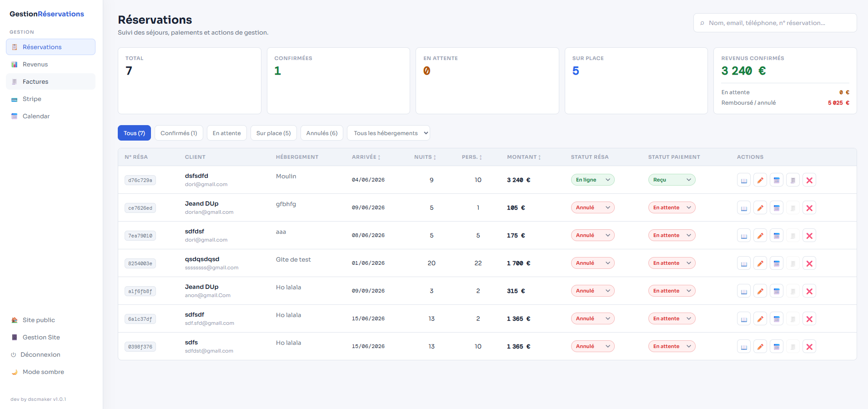Screen dimensions: 868x409
Task: Open Revenus in the sidebar
Action: 50,64
